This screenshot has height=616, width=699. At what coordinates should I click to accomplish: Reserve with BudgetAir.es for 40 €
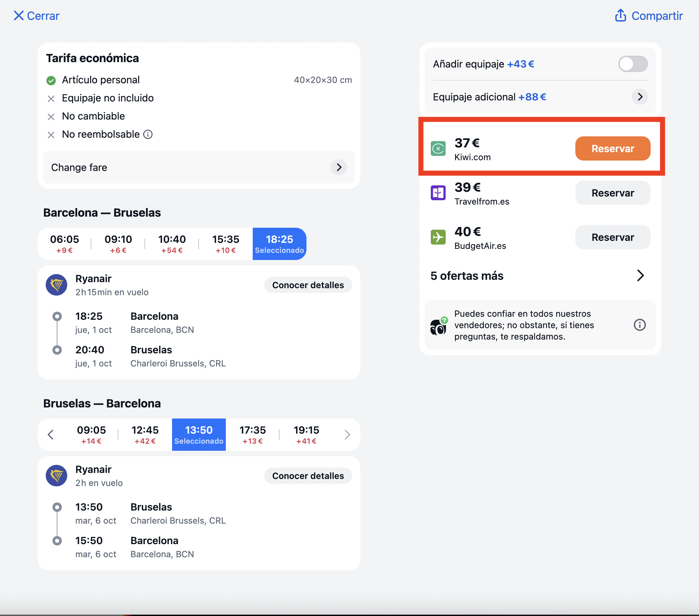pos(613,237)
